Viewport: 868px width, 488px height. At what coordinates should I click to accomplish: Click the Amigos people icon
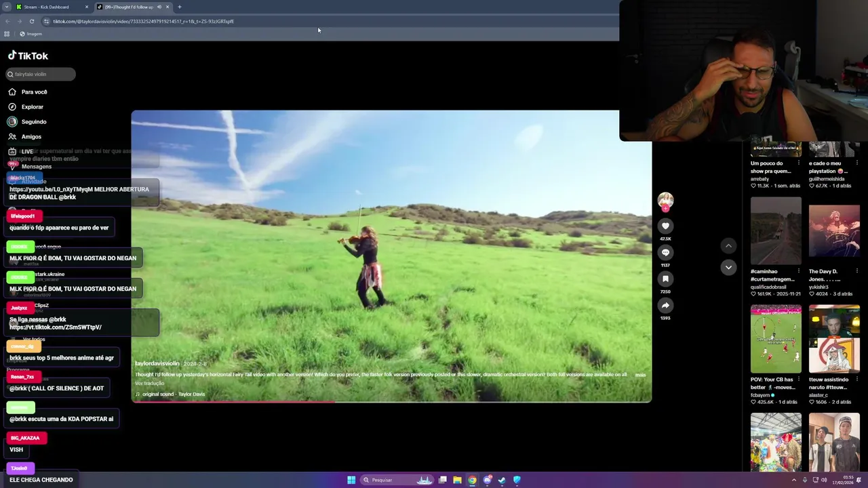coord(12,136)
